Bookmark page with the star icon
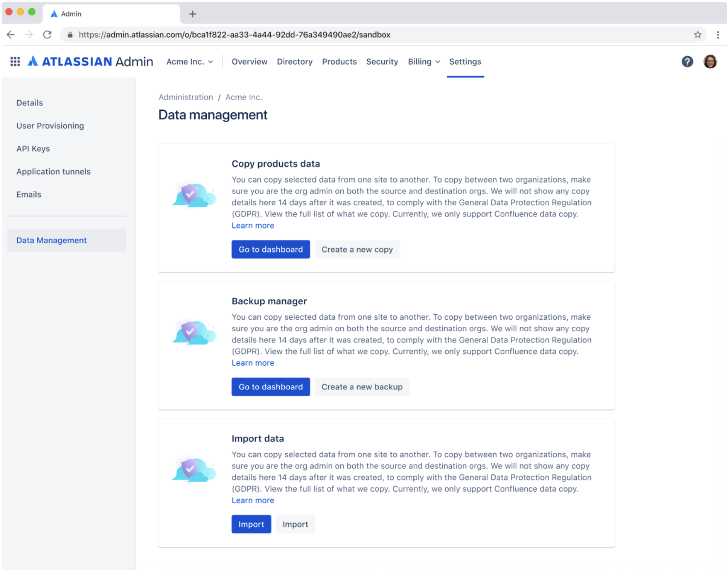Viewport: 728px width, 570px height. 697,35
